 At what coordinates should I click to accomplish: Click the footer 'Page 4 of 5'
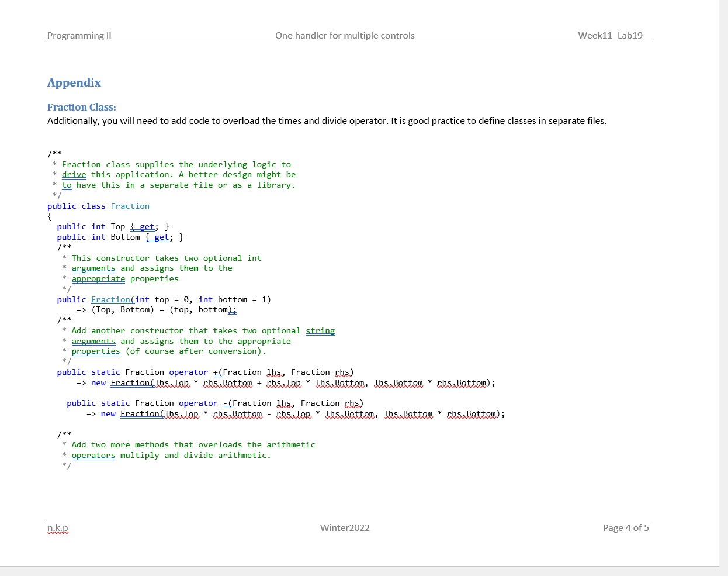(626, 527)
